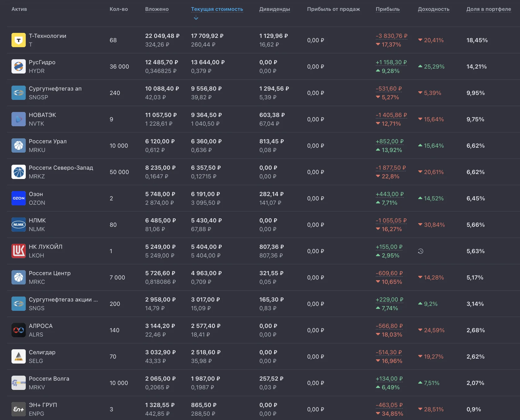Click profit value -3 830,76 ₽
Image resolution: width=520 pixels, height=420 pixels.
click(x=392, y=36)
